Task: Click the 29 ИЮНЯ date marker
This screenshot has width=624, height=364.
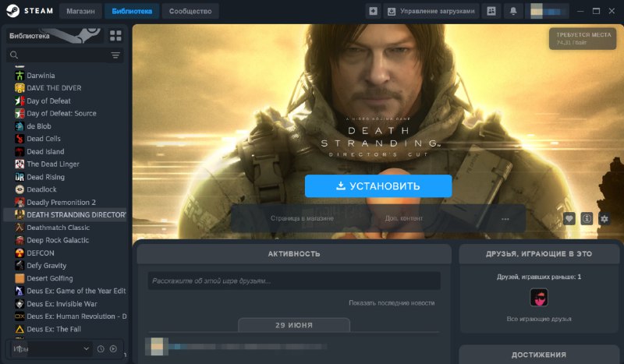Action: click(x=294, y=325)
